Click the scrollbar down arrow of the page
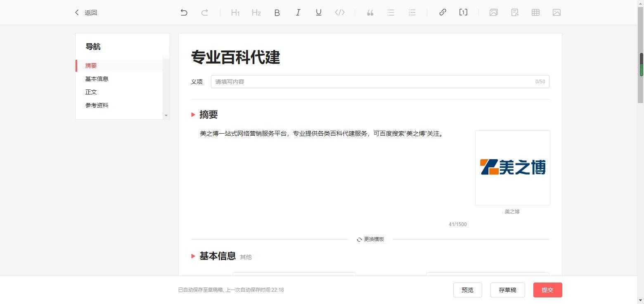This screenshot has height=304, width=644. coord(641,300)
